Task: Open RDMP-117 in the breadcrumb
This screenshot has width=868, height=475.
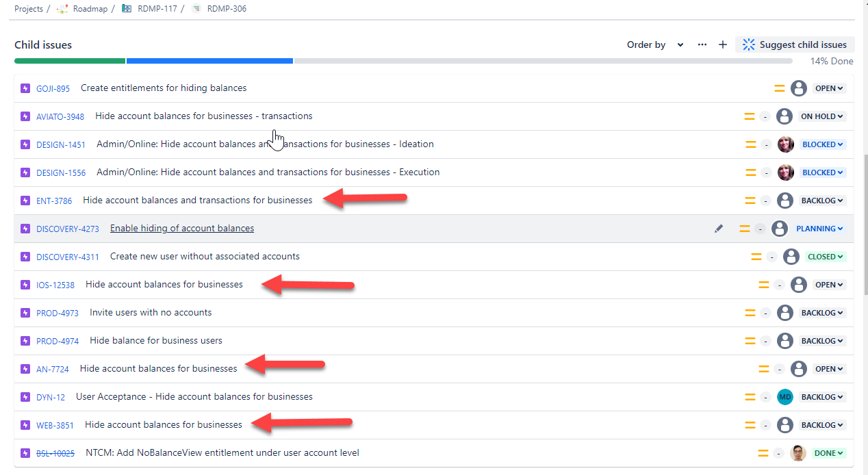Action: coord(157,9)
